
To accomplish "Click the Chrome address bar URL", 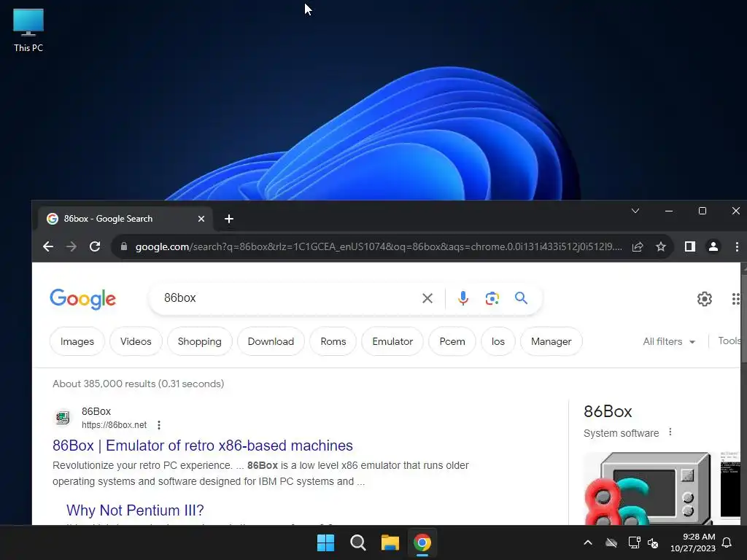I will pyautogui.click(x=379, y=246).
